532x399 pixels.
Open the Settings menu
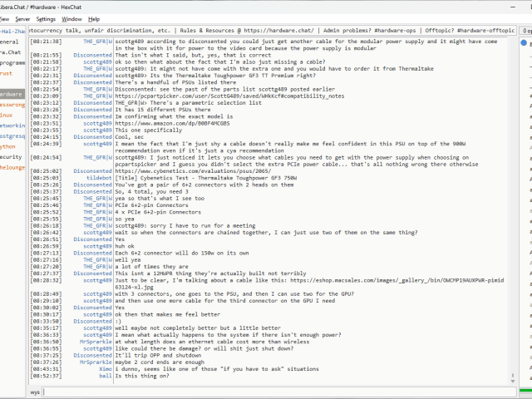coord(47,18)
